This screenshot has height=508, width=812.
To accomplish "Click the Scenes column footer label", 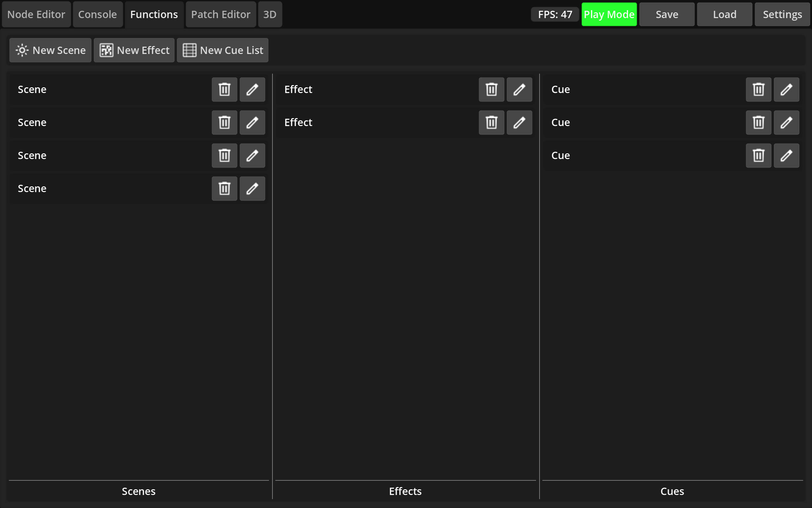I will tap(139, 491).
